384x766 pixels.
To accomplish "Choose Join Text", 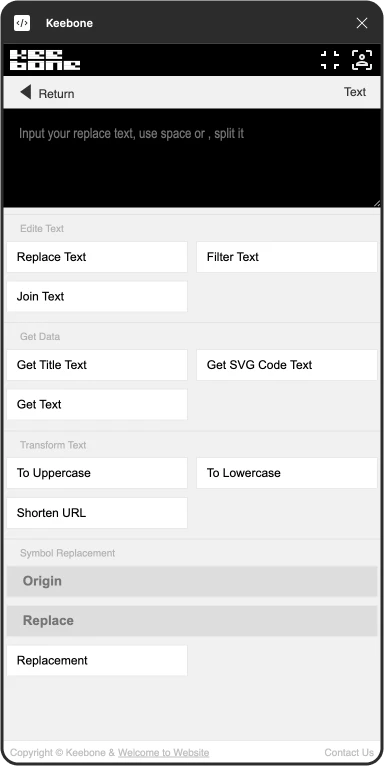I will (97, 297).
